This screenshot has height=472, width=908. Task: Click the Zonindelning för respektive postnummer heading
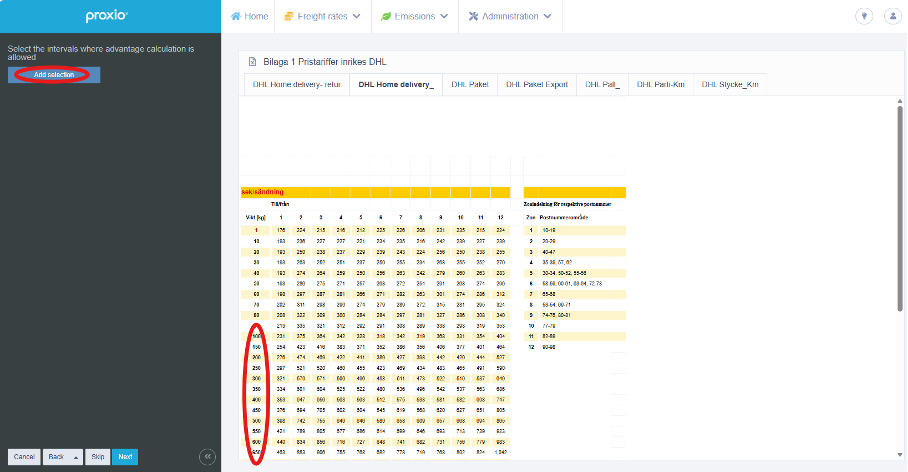point(568,204)
